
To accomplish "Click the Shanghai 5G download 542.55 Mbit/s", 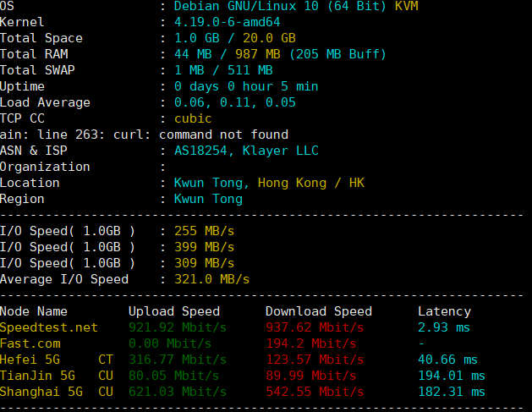I will pos(315,392).
